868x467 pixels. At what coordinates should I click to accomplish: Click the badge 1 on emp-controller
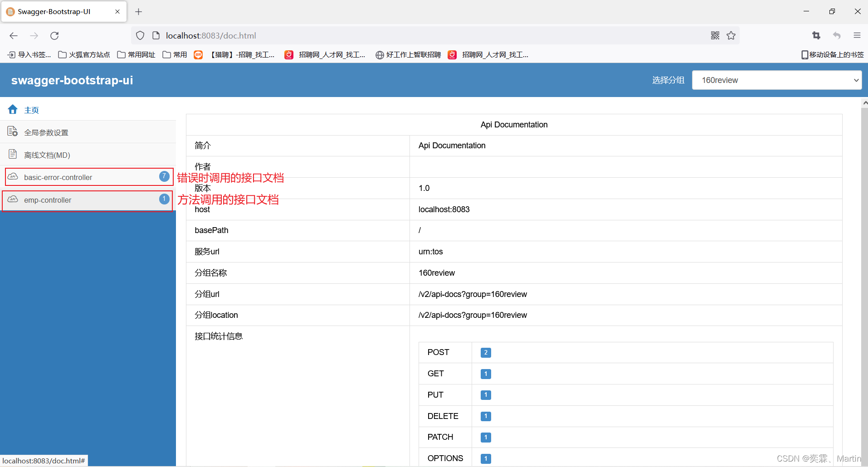click(164, 199)
